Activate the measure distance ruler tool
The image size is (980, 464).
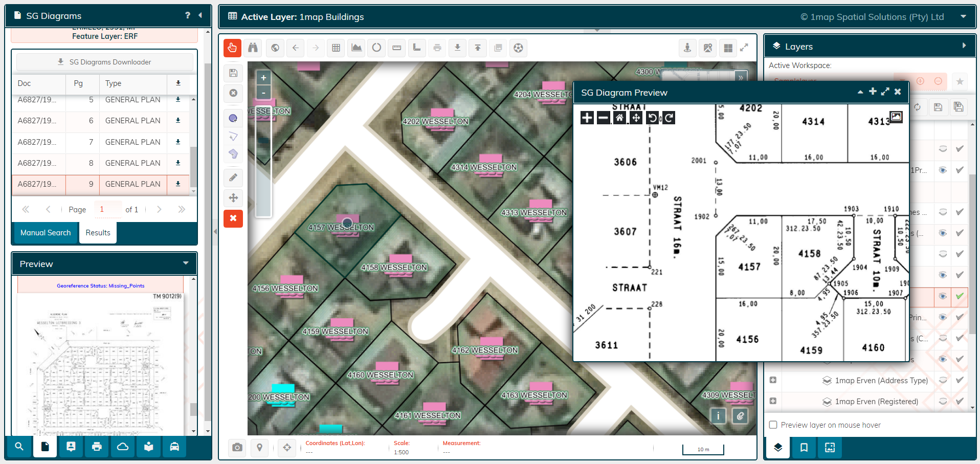[x=396, y=48]
